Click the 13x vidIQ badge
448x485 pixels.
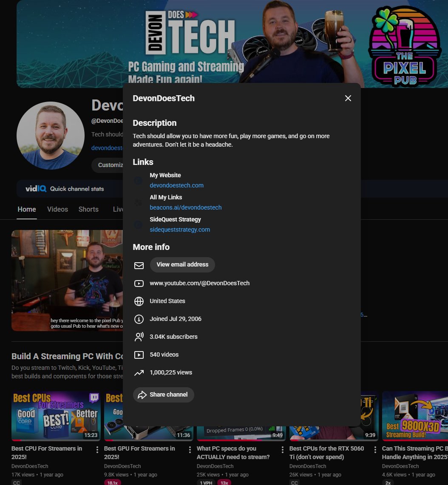224,482
